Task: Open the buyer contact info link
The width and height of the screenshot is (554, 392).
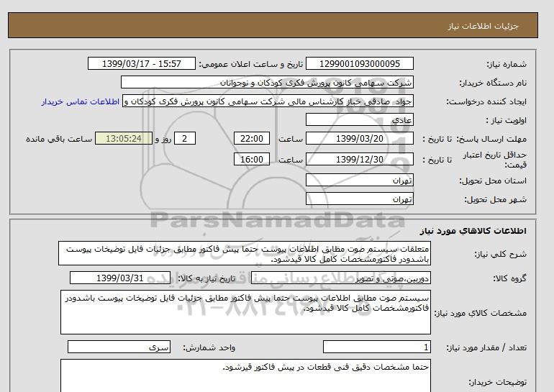Action: tap(80, 101)
